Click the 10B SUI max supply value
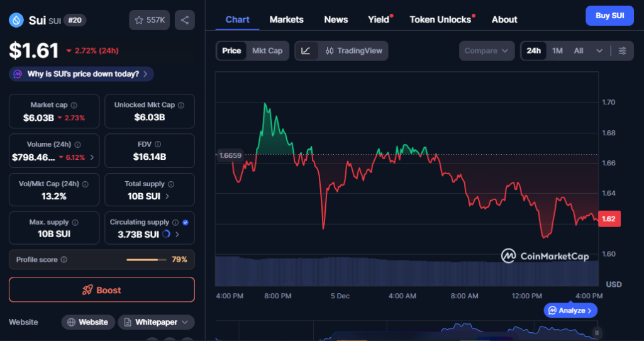 pyautogui.click(x=54, y=234)
